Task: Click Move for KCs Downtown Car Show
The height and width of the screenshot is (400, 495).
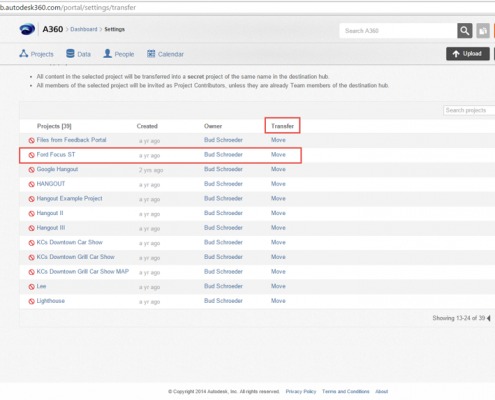Action: pos(278,242)
